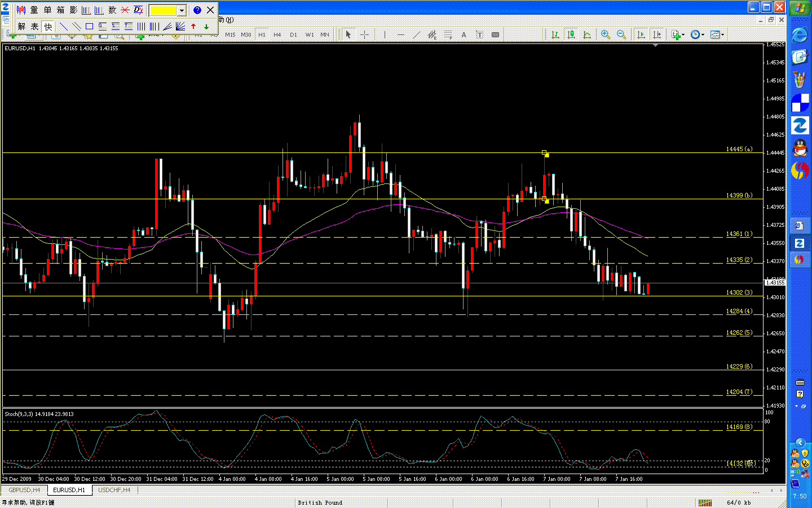Switch chart to line chart style

(x=587, y=35)
